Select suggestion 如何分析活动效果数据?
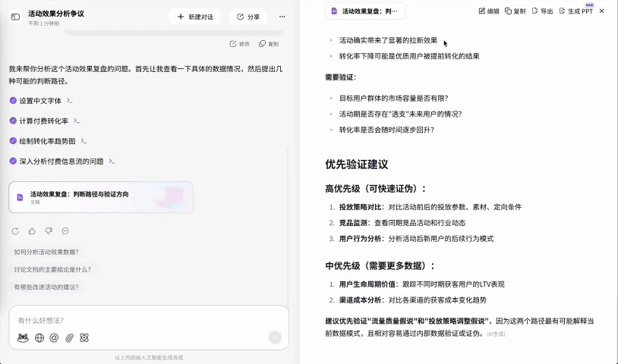Viewport: 618px width, 364px height. [46, 252]
